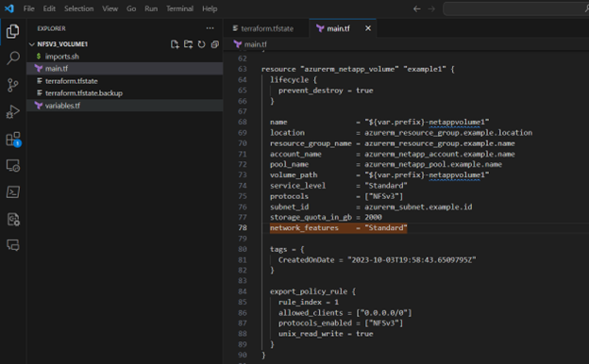The height and width of the screenshot is (364, 589).
Task: Click the command center search box
Action: click(515, 8)
